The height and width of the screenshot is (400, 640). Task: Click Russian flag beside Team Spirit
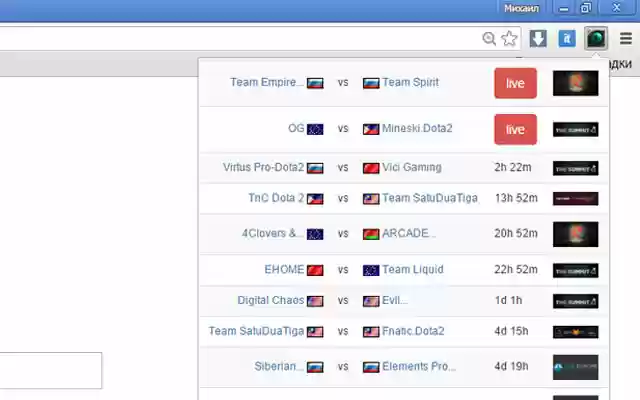coord(371,83)
